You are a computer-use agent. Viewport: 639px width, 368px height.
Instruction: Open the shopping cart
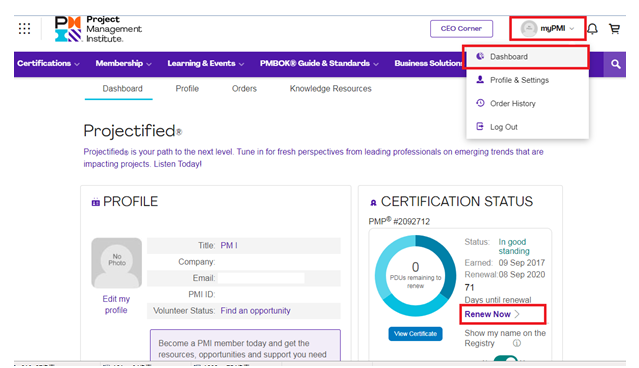pos(614,29)
